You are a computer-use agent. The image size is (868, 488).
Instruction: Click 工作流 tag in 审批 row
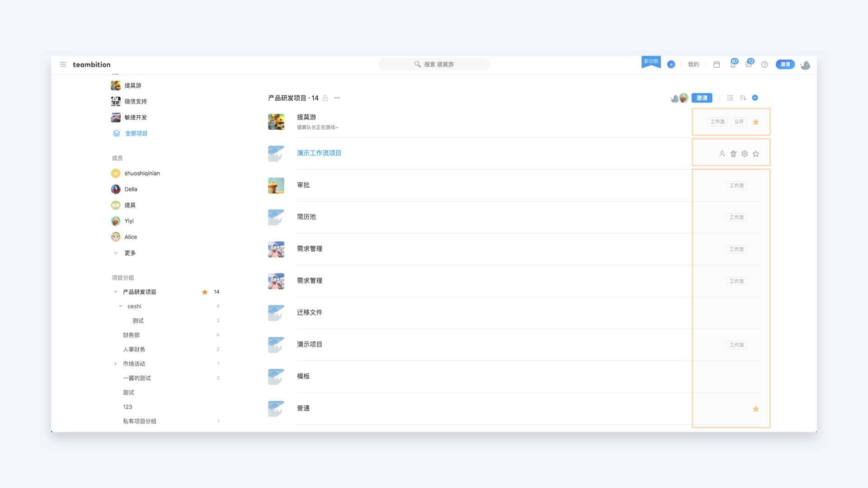click(736, 186)
